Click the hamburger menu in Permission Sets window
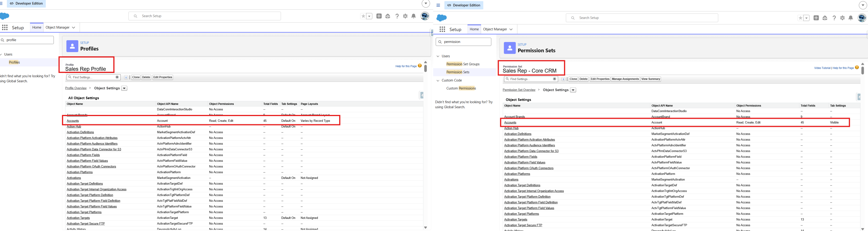The height and width of the screenshot is (231, 868). [438, 5]
